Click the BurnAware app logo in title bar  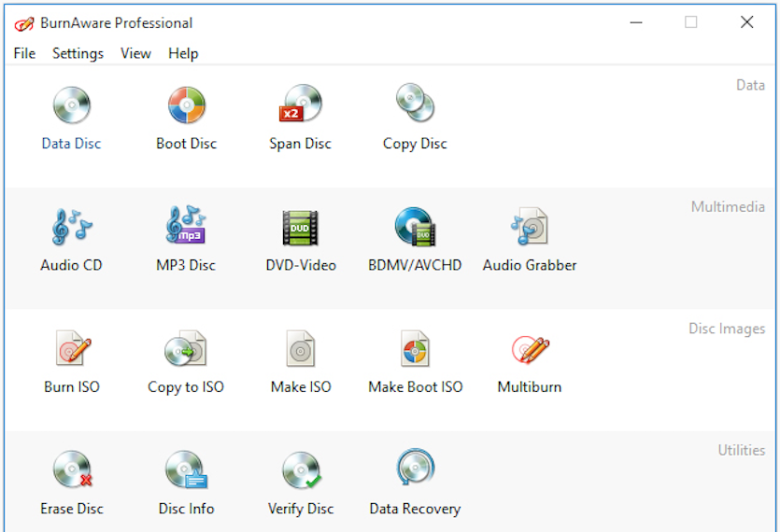(24, 23)
